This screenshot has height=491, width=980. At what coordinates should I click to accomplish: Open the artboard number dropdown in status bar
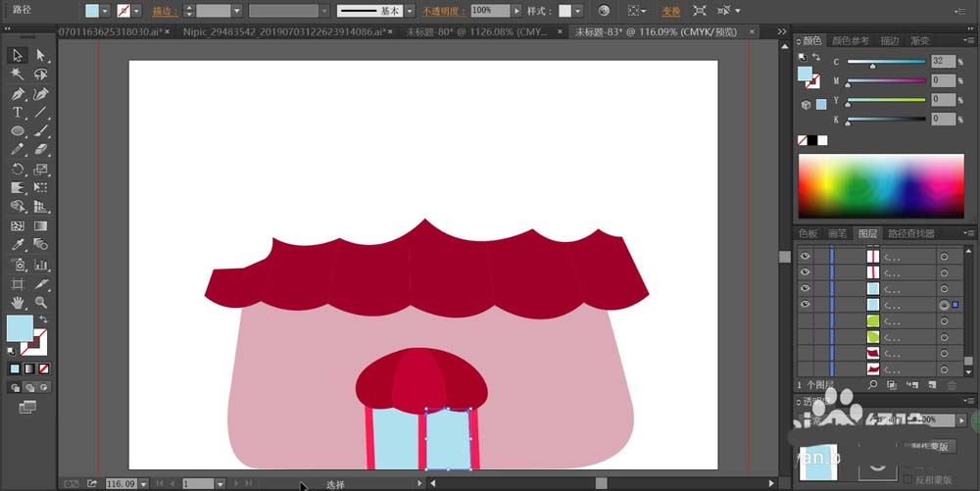(220, 483)
